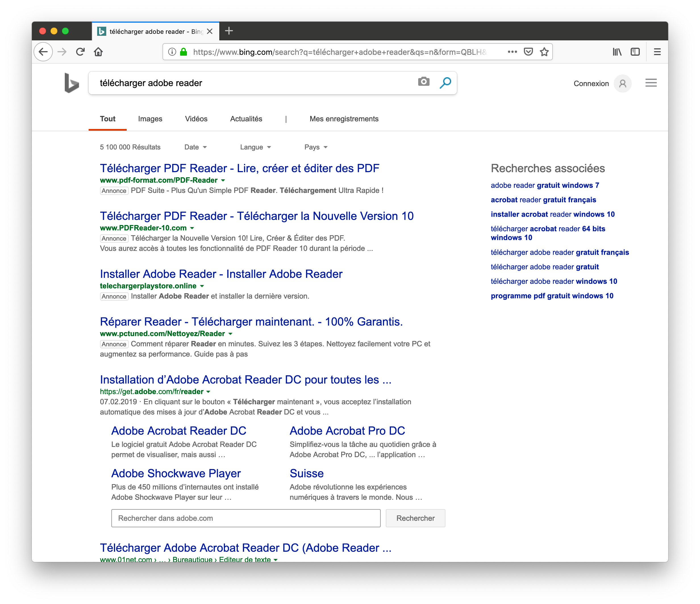Image resolution: width=700 pixels, height=604 pixels.
Task: Click 'acrobat reader gratuit français' suggestion
Action: coord(543,200)
